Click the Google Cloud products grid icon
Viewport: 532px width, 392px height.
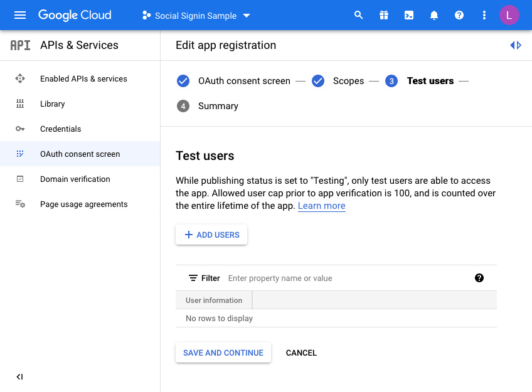(384, 14)
